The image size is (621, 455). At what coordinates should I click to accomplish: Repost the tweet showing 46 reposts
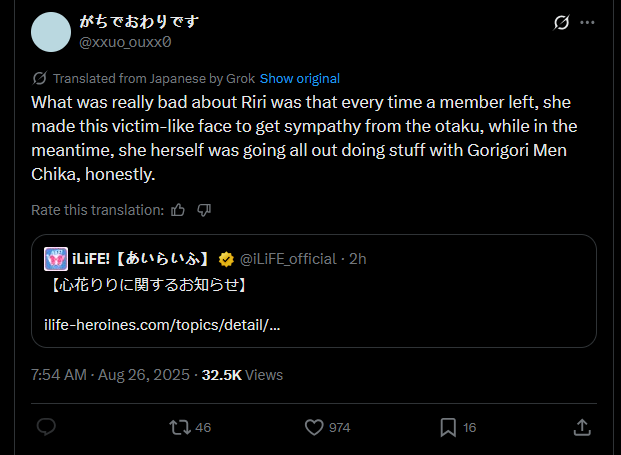180,427
